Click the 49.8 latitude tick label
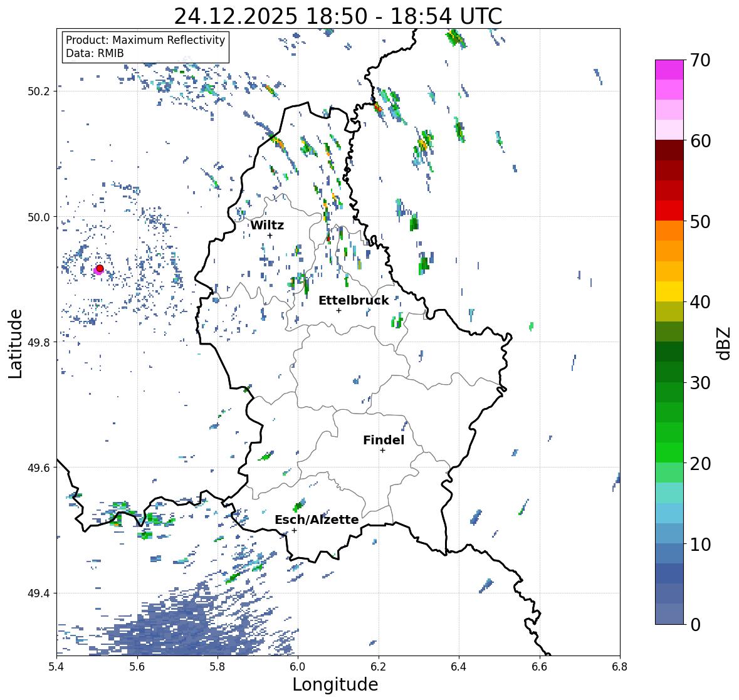The width and height of the screenshot is (739, 700). (x=39, y=342)
